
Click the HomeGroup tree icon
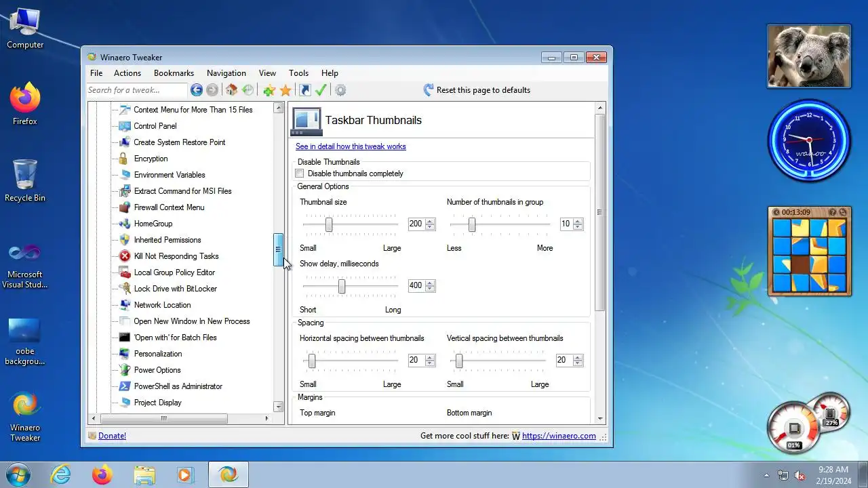(x=124, y=224)
